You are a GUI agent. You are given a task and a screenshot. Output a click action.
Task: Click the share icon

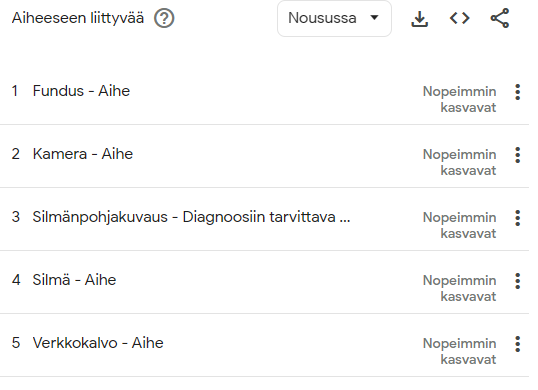pos(500,18)
